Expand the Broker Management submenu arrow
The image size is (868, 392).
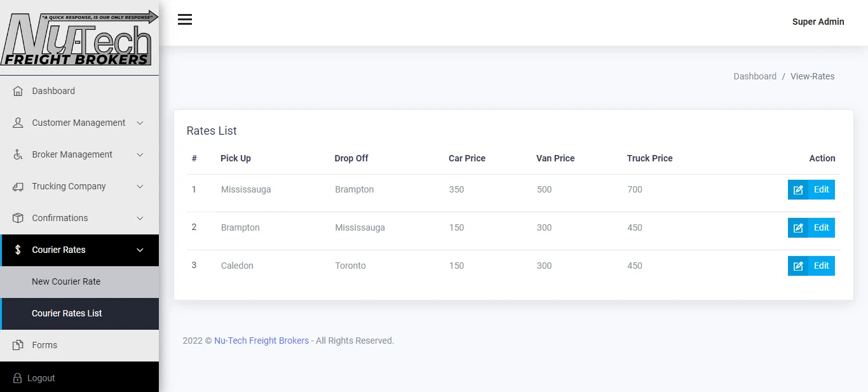[x=140, y=154]
